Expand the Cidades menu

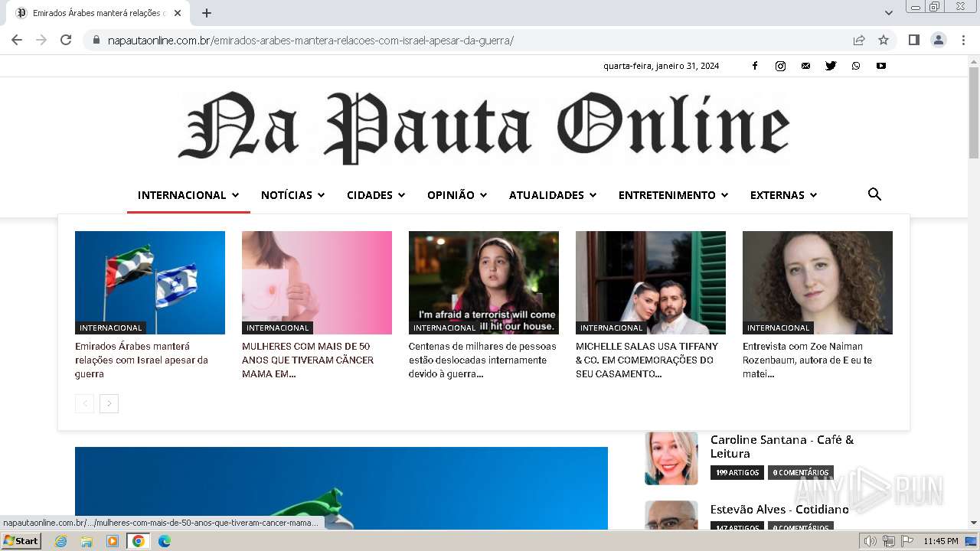coord(376,195)
